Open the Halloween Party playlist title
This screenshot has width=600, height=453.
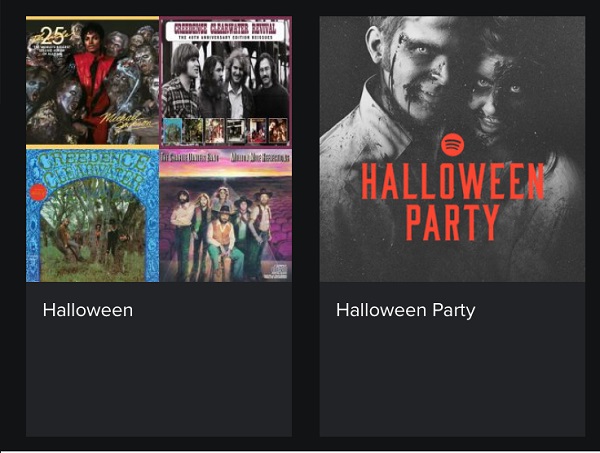[405, 310]
